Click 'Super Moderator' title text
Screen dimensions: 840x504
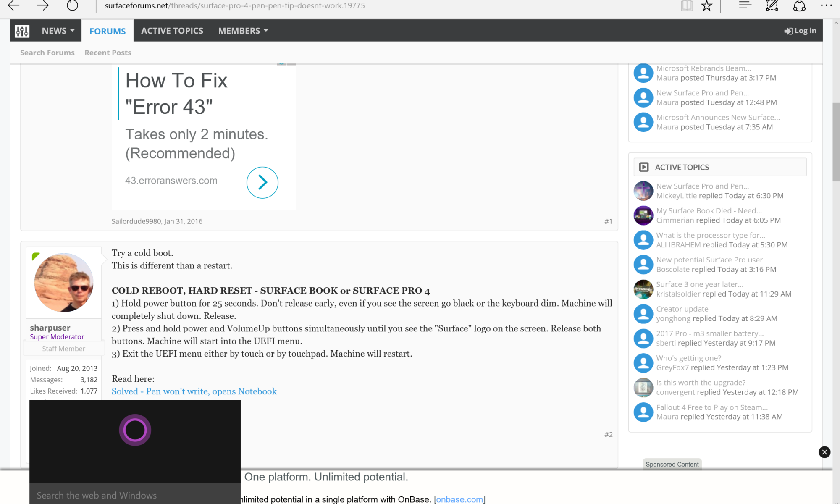pyautogui.click(x=57, y=337)
